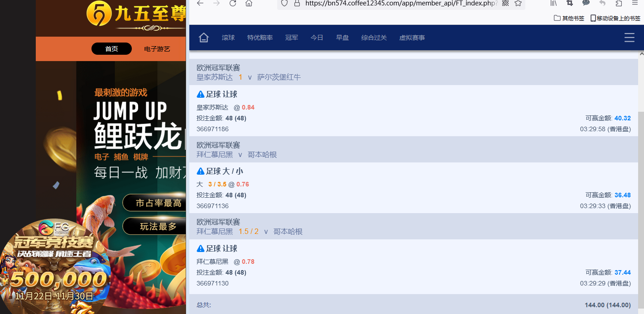Go back in the browser
Viewport: 644px width, 314px height.
pyautogui.click(x=200, y=3)
